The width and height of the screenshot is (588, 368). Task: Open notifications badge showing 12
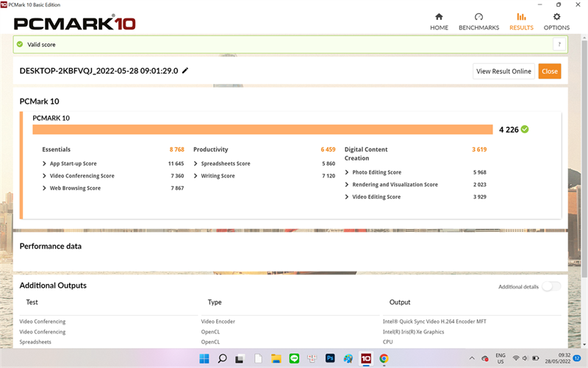[x=577, y=358]
